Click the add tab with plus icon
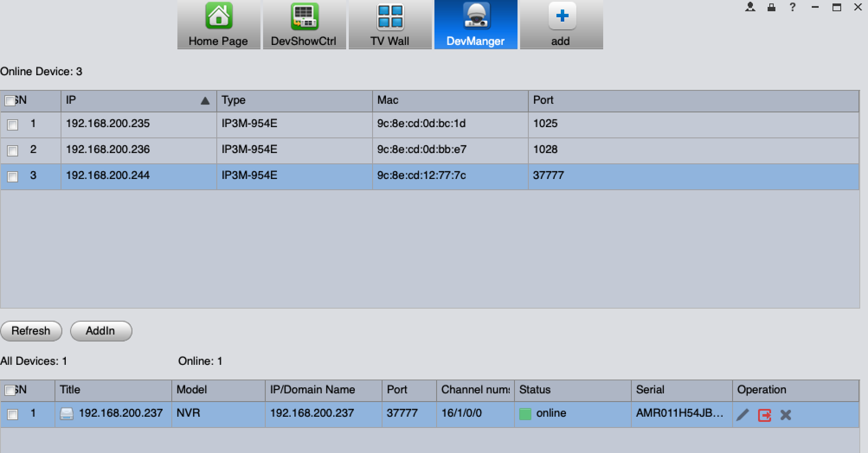 pyautogui.click(x=561, y=25)
